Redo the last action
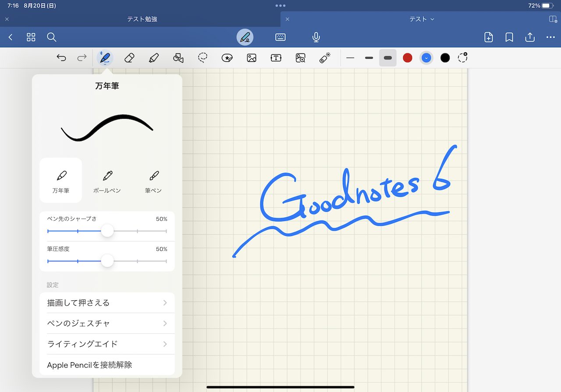This screenshot has width=561, height=392. [82, 58]
